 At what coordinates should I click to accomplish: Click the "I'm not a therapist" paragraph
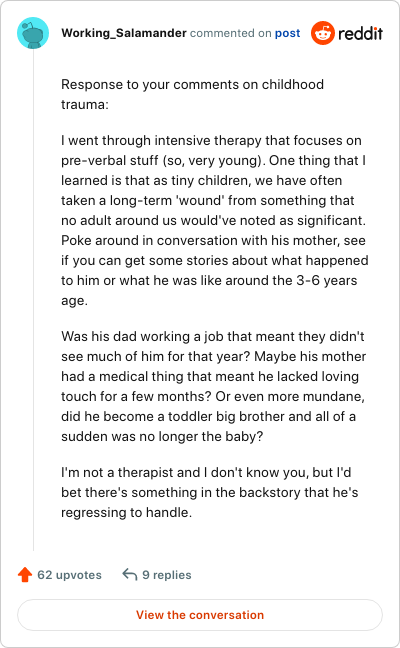click(x=210, y=492)
